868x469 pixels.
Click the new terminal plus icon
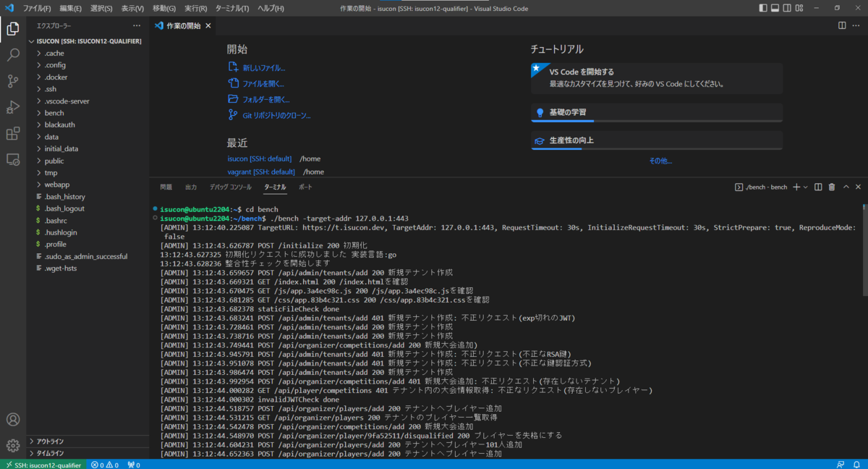[796, 187]
